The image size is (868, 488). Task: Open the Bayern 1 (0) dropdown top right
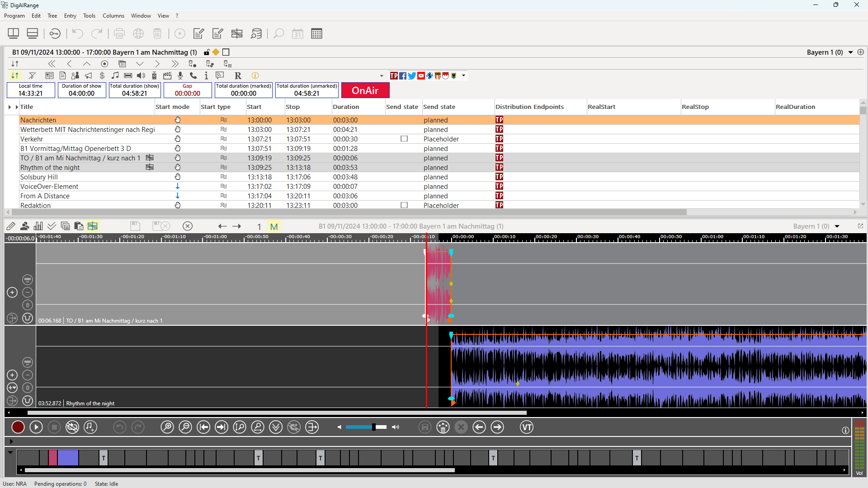[850, 52]
